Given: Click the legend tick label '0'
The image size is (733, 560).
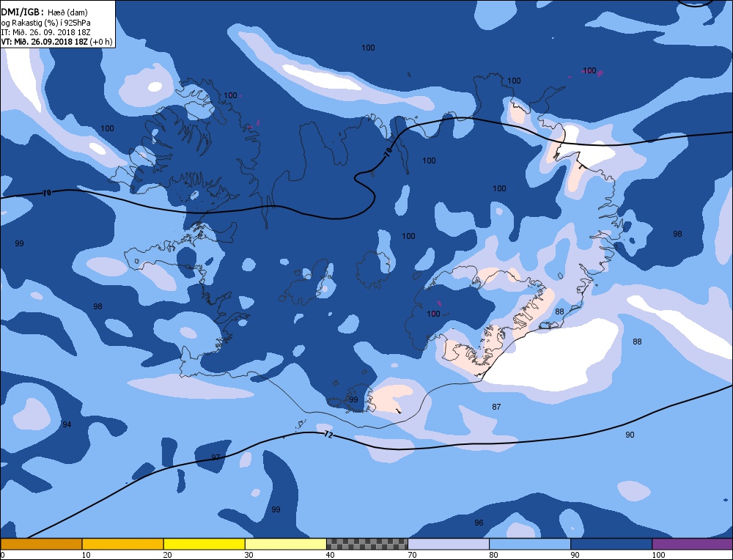Looking at the screenshot, I should coord(3,556).
